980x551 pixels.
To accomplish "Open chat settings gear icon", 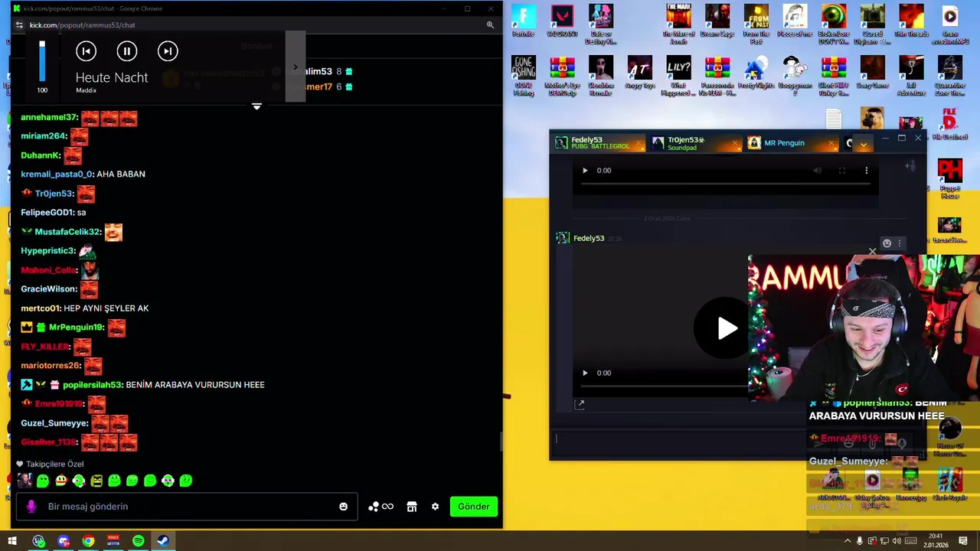I will point(435,507).
